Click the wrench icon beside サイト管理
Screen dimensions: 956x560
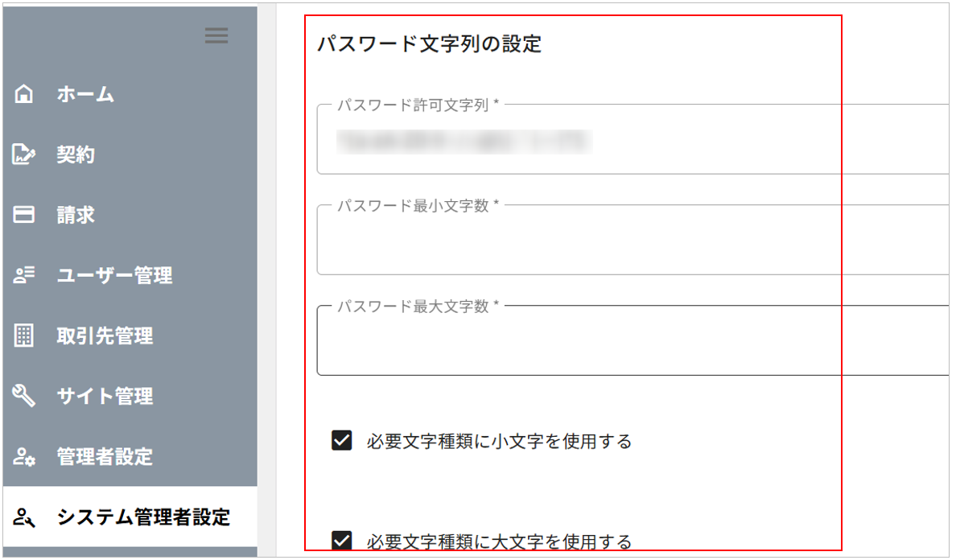coord(25,396)
